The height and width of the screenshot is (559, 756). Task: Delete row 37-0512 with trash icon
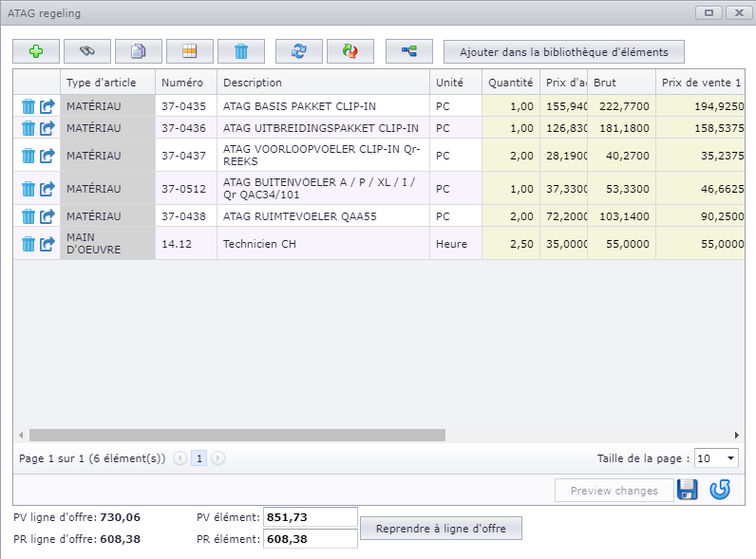pos(28,189)
